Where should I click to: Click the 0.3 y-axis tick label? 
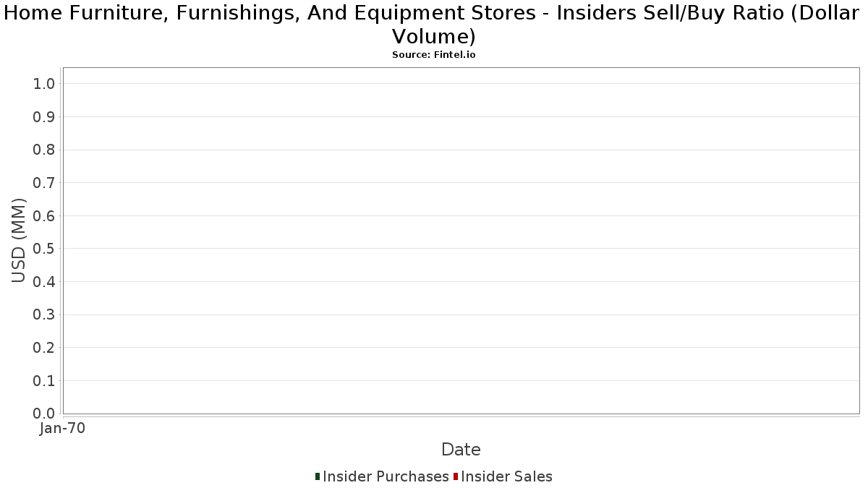pyautogui.click(x=44, y=314)
